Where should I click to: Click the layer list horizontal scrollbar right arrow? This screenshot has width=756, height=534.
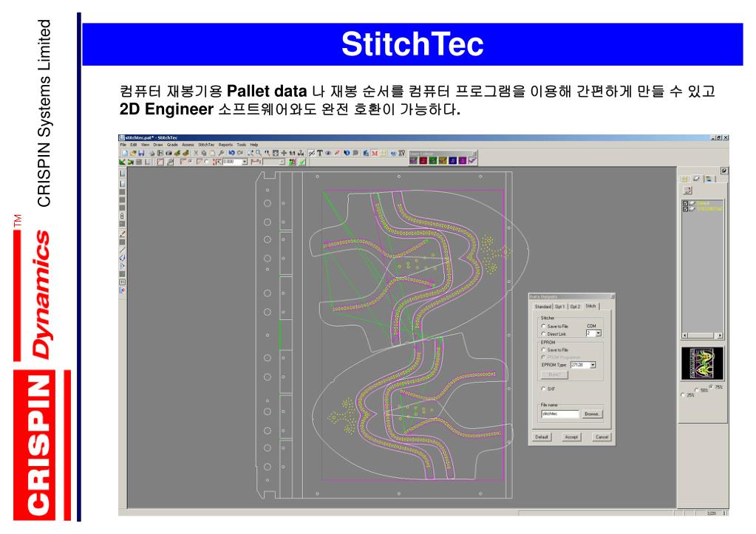click(720, 335)
